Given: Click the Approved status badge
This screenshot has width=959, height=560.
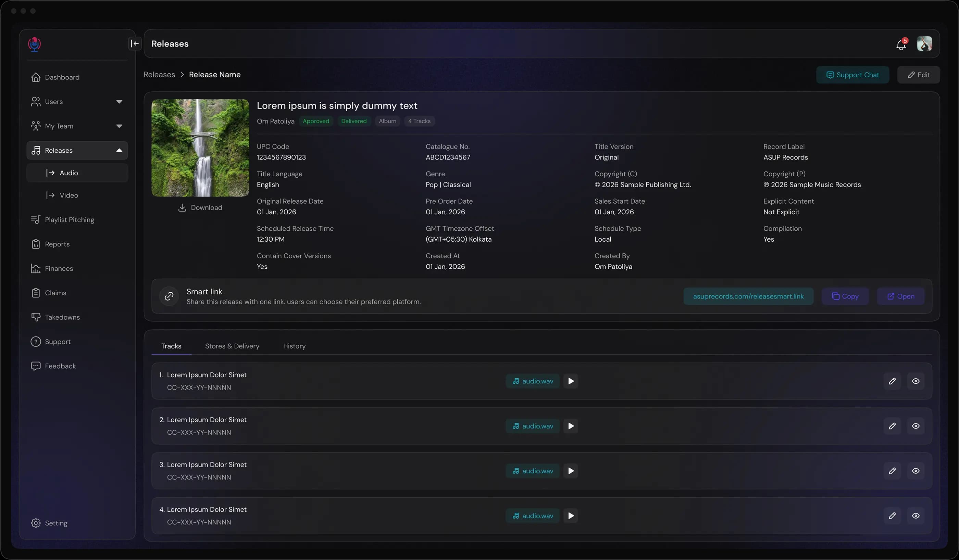Looking at the screenshot, I should coord(316,121).
